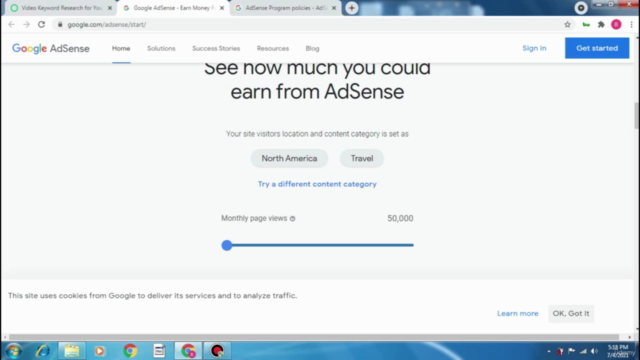This screenshot has height=360, width=640.
Task: Click the site lock icon in address bar
Action: pos(60,24)
